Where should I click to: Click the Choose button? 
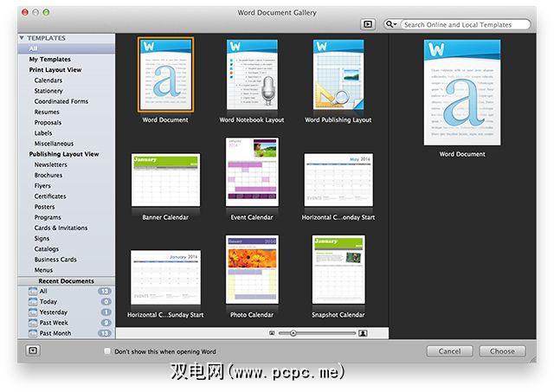pos(502,351)
